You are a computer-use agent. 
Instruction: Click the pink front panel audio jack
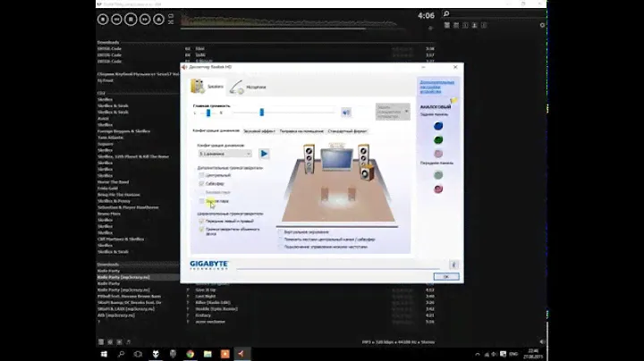click(x=438, y=189)
